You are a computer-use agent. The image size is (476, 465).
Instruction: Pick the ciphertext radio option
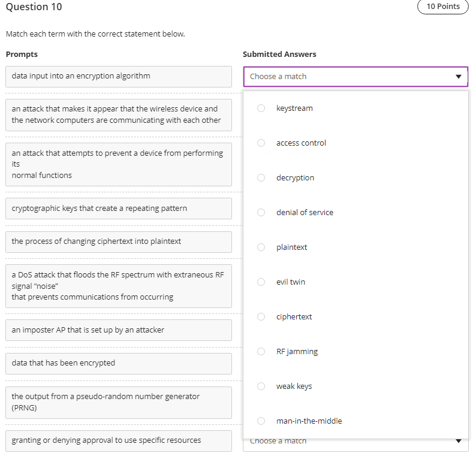click(x=261, y=317)
